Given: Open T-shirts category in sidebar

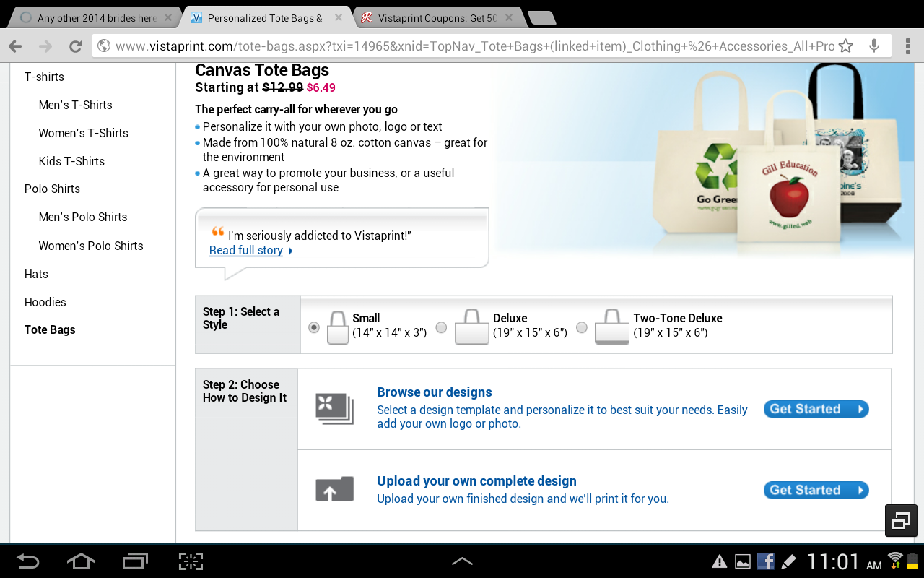Looking at the screenshot, I should [44, 77].
